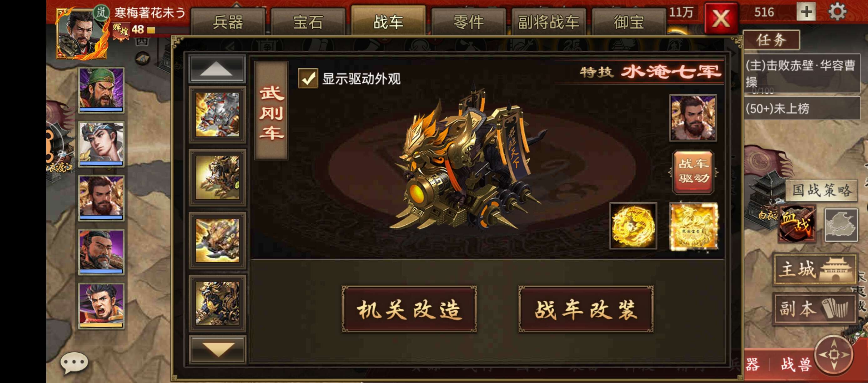
Task: Expand the 任务 task panel header
Action: [771, 40]
